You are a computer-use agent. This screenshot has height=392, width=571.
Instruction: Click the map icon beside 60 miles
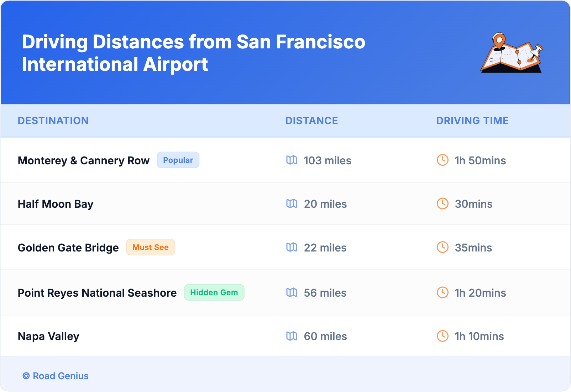292,336
